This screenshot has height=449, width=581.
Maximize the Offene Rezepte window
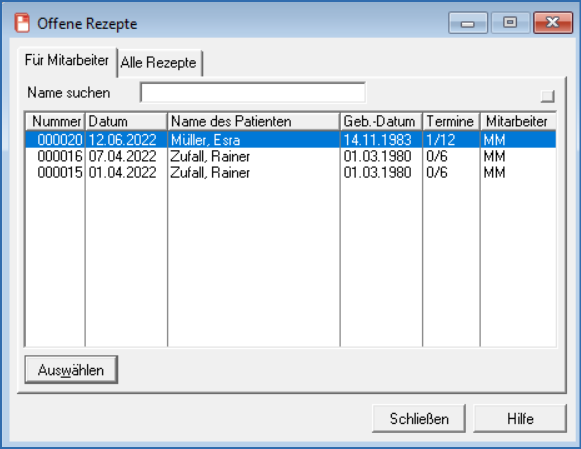510,23
